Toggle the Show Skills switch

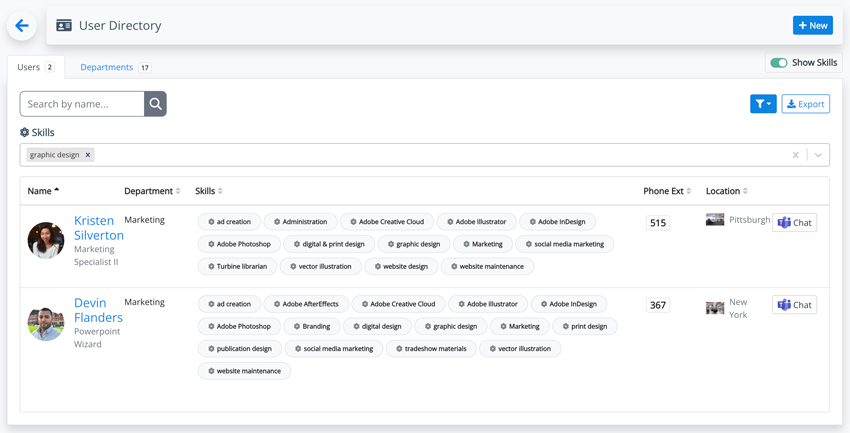pos(779,63)
